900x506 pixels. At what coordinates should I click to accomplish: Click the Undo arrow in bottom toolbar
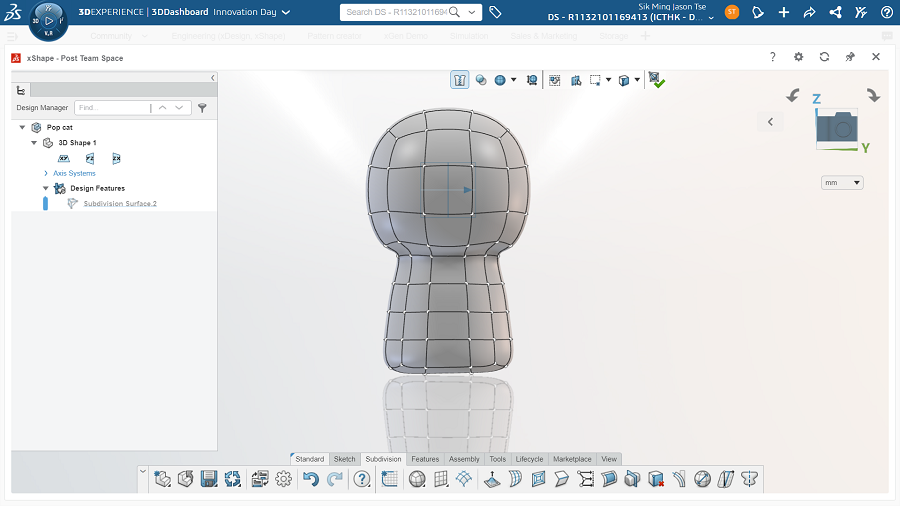[311, 479]
